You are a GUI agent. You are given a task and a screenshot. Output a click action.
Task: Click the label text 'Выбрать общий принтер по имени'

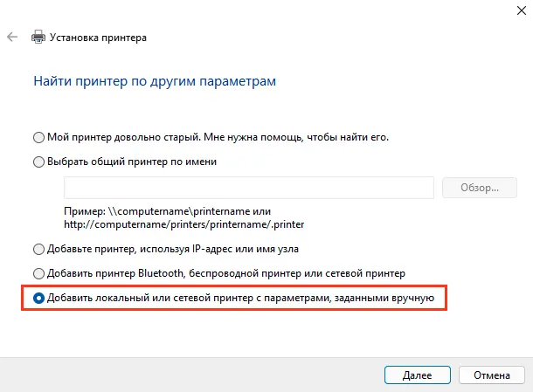pos(132,162)
